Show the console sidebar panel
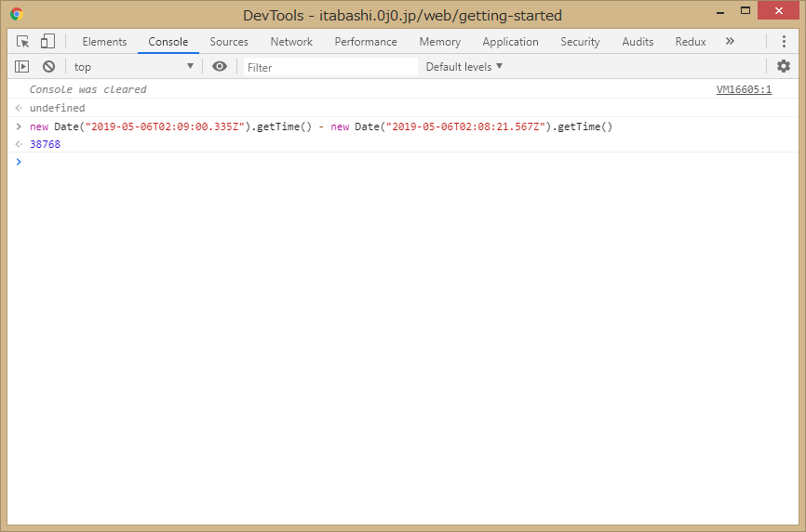Screen dimensions: 806x532 click(x=22, y=66)
